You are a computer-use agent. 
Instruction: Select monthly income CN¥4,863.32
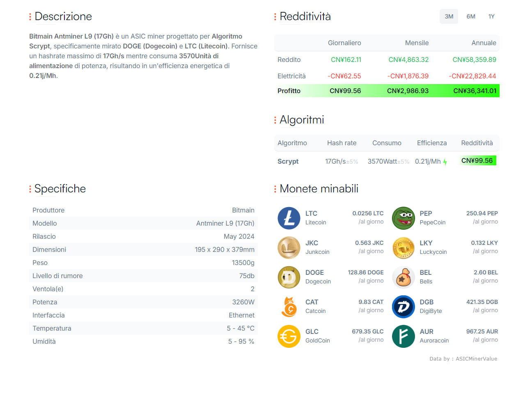click(x=408, y=60)
